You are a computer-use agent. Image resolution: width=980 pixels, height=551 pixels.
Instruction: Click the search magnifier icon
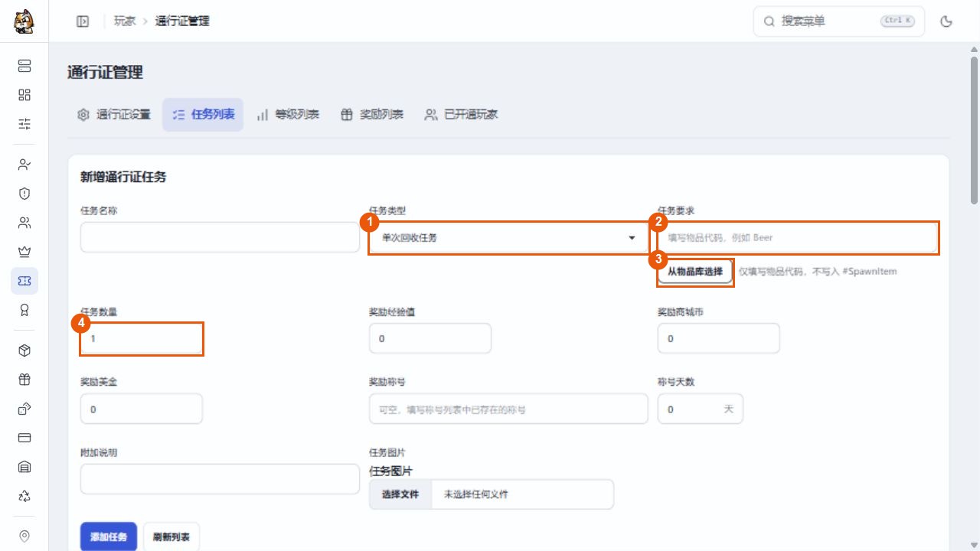pyautogui.click(x=769, y=21)
